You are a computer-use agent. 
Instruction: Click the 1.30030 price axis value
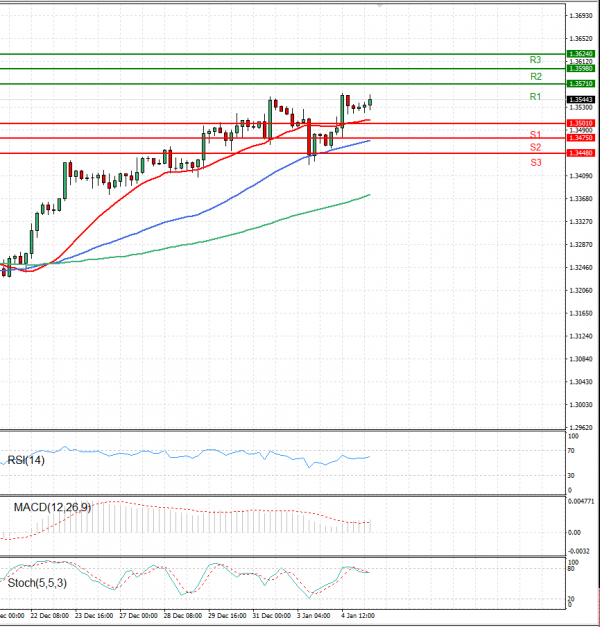click(x=581, y=404)
